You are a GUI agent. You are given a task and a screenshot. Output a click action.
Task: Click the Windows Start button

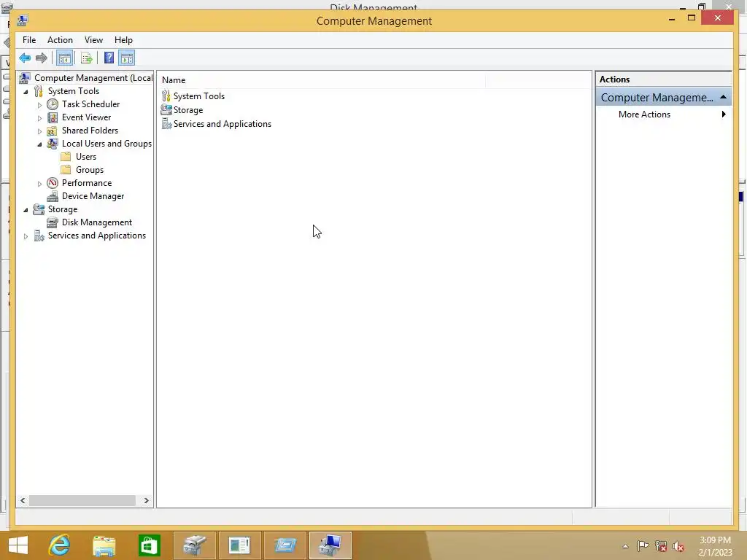tap(18, 545)
